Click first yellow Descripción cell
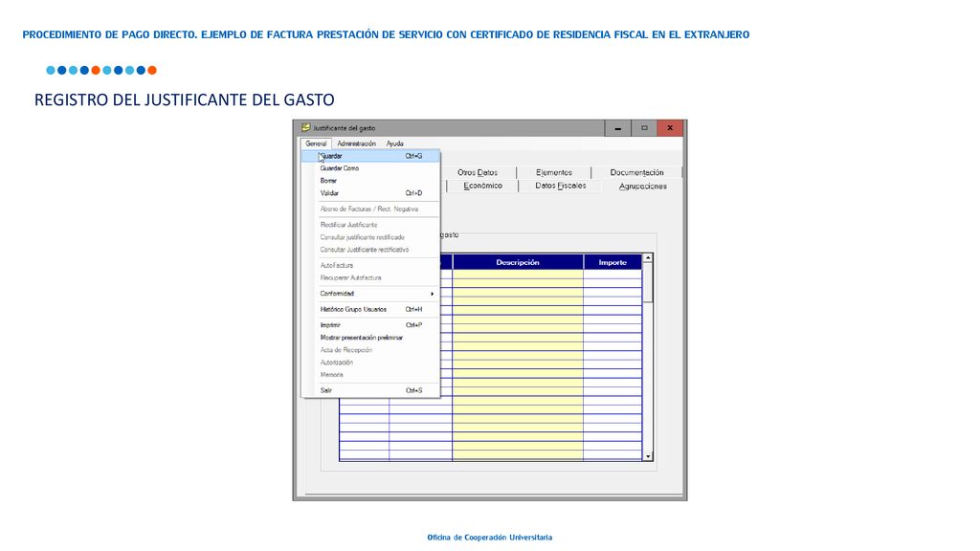The height and width of the screenshot is (551, 980). (518, 275)
